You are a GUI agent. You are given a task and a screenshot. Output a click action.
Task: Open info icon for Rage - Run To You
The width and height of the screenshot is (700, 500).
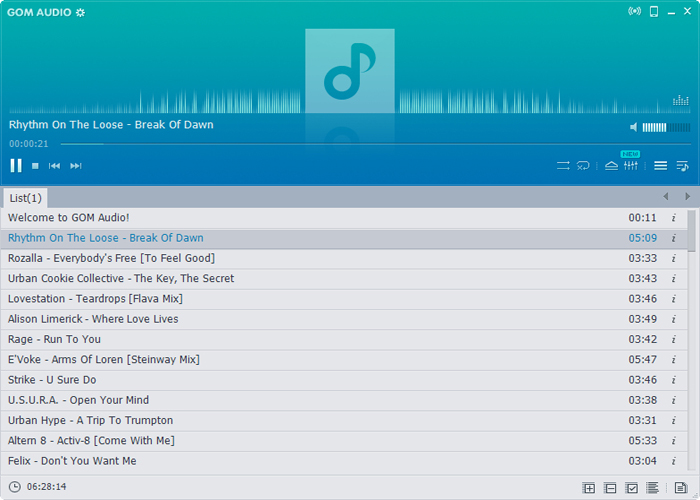point(674,339)
